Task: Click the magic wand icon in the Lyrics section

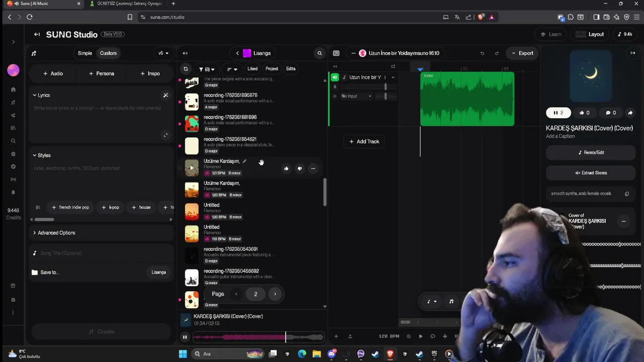Action: click(x=166, y=95)
